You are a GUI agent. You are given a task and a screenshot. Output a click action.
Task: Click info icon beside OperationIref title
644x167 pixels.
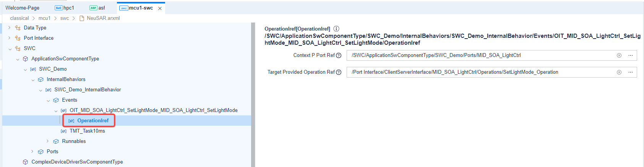click(336, 29)
